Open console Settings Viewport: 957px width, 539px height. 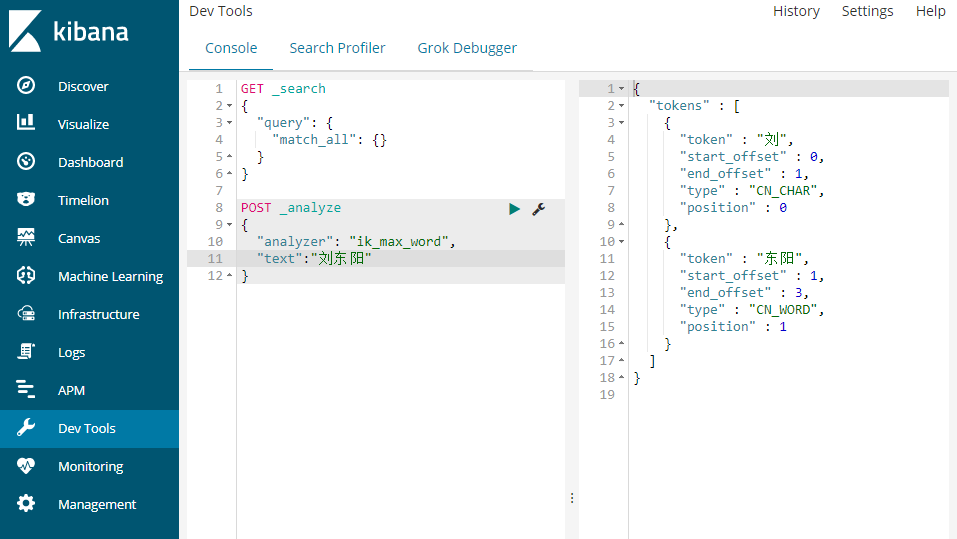click(x=867, y=11)
